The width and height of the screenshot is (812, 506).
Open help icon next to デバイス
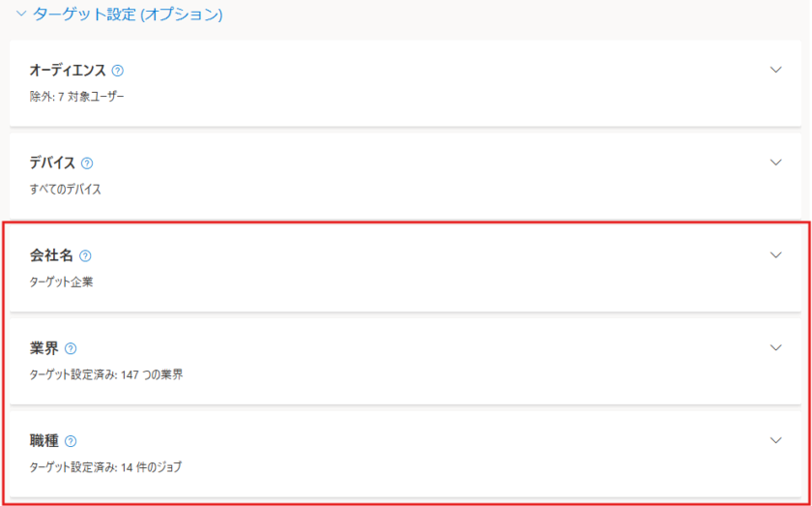87,164
